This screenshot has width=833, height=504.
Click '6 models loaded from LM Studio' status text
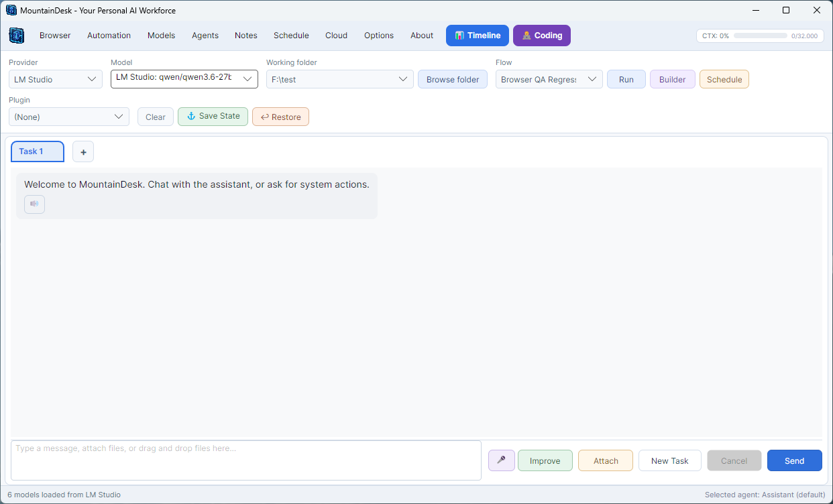click(64, 495)
